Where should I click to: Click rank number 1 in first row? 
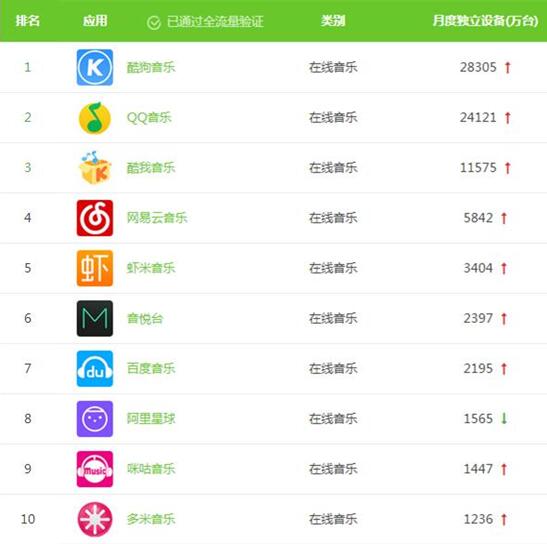coord(28,67)
